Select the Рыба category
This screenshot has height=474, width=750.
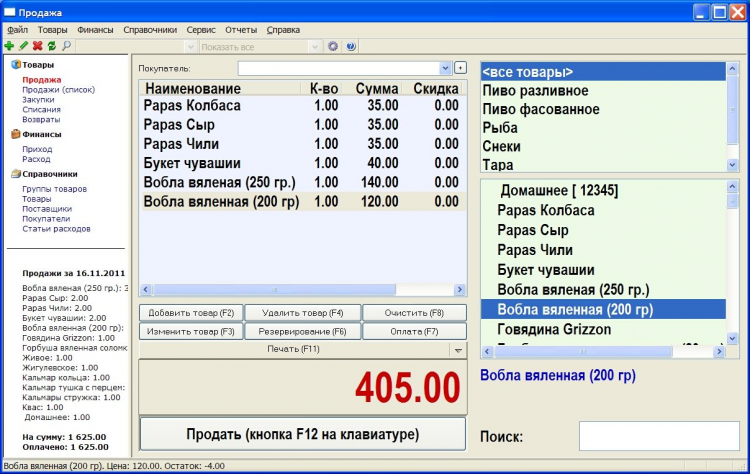pos(603,128)
